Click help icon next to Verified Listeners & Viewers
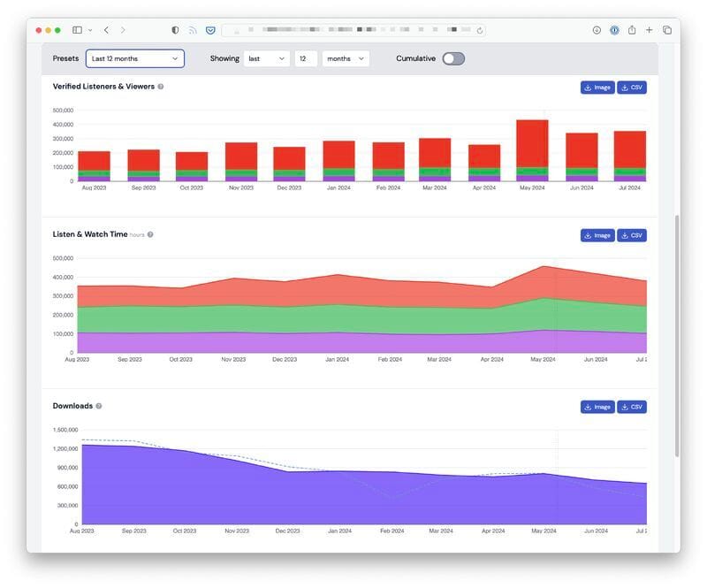 point(161,87)
